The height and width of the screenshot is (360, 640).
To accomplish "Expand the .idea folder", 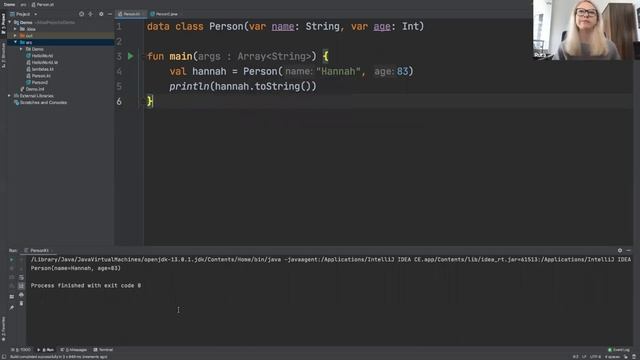I will click(x=16, y=29).
